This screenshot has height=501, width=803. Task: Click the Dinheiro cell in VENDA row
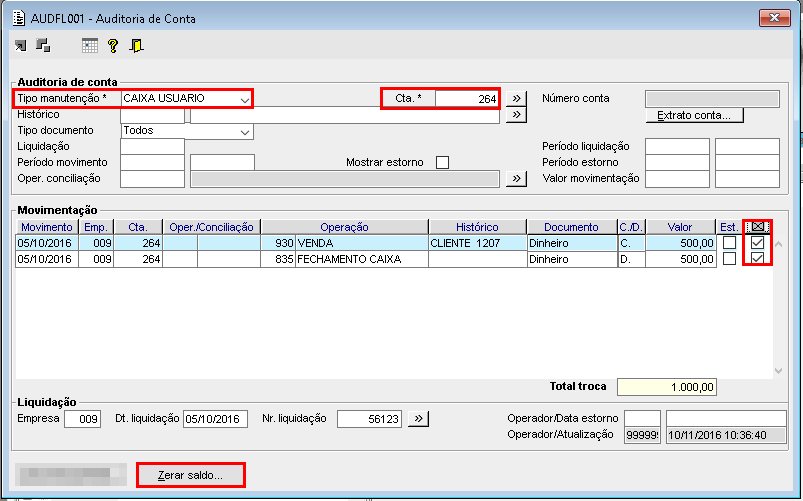pyautogui.click(x=572, y=243)
